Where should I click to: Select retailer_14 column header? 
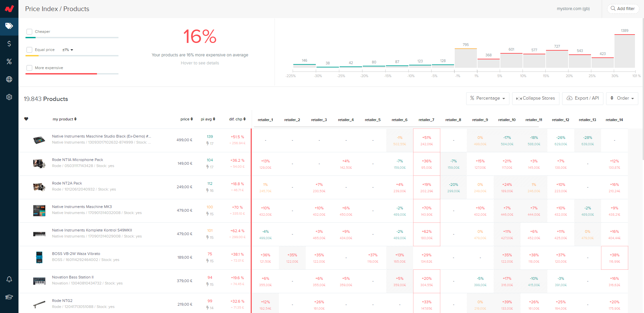[x=614, y=120]
